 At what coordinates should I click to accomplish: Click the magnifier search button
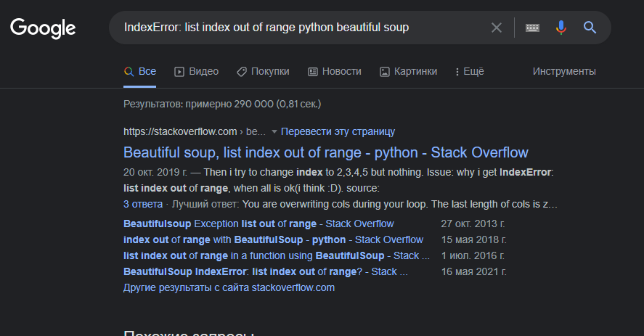pyautogui.click(x=590, y=28)
